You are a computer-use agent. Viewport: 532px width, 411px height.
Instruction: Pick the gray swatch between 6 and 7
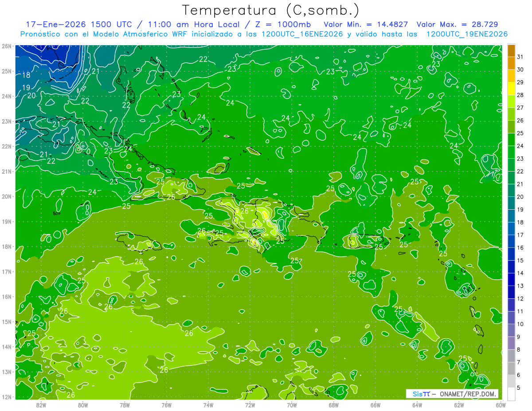pos(512,368)
